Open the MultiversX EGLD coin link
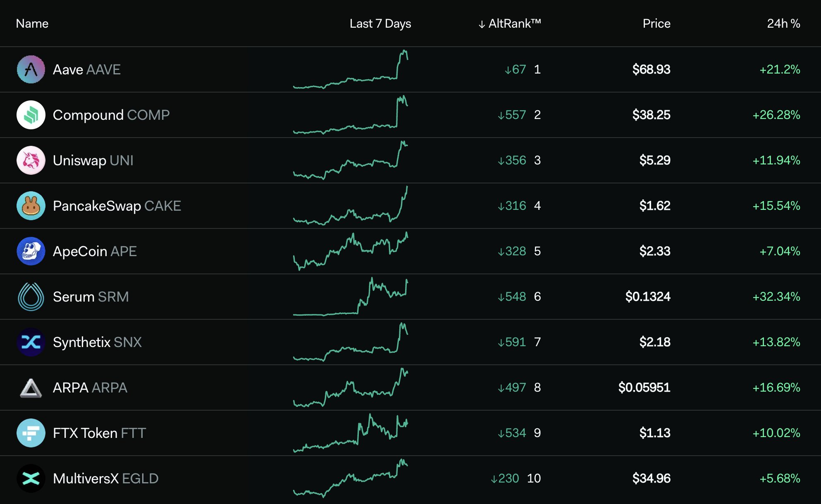821x504 pixels. click(x=106, y=478)
